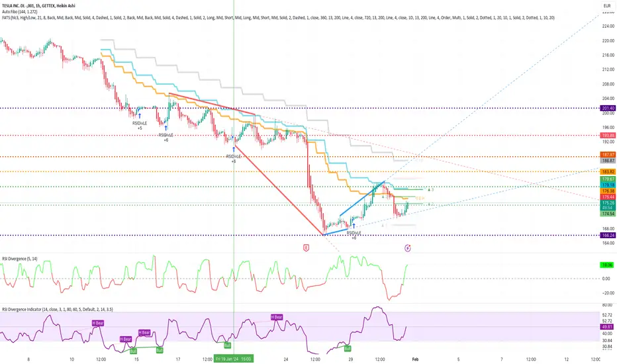This screenshot has height=364, width=617.
Task: Click the Fri 19 Jan '24 16:00 date label
Action: (x=234, y=359)
